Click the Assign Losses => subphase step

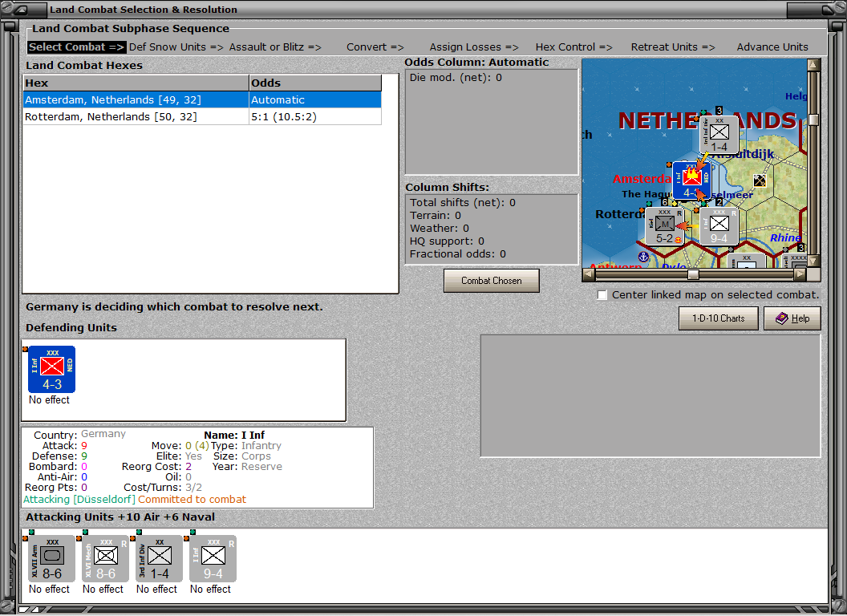click(x=474, y=47)
